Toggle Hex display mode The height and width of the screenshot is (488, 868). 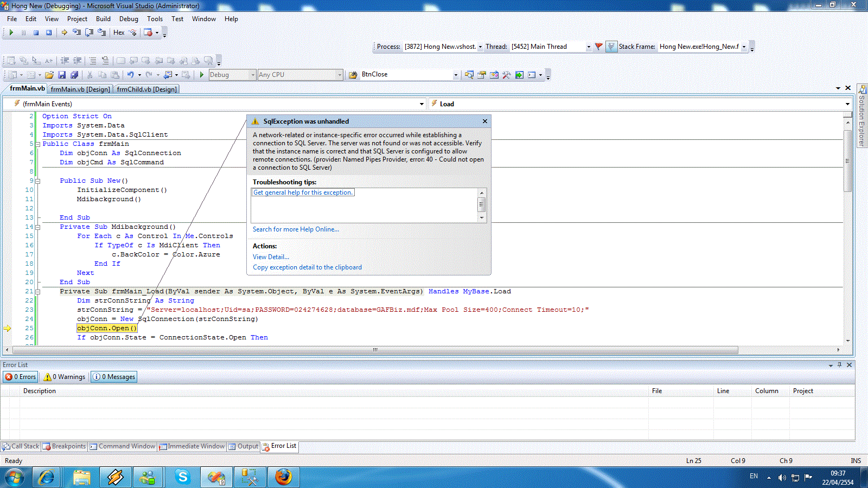(x=119, y=33)
